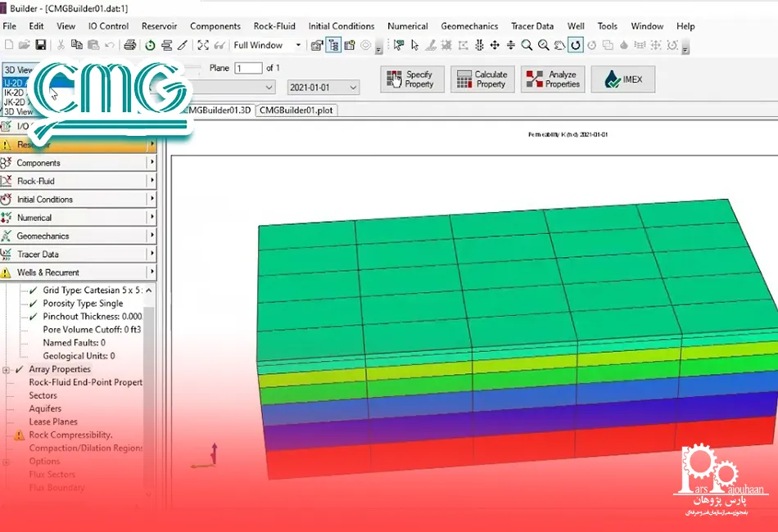The height and width of the screenshot is (532, 778).
Task: Expand the Array Properties tree node
Action: [6, 370]
